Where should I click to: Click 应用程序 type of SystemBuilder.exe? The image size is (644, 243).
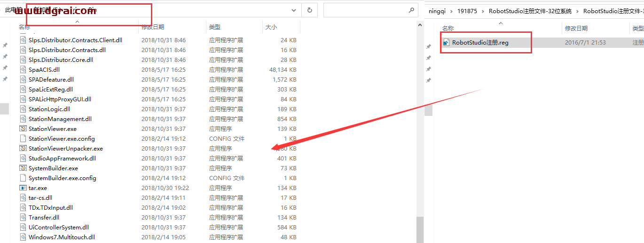click(220, 168)
